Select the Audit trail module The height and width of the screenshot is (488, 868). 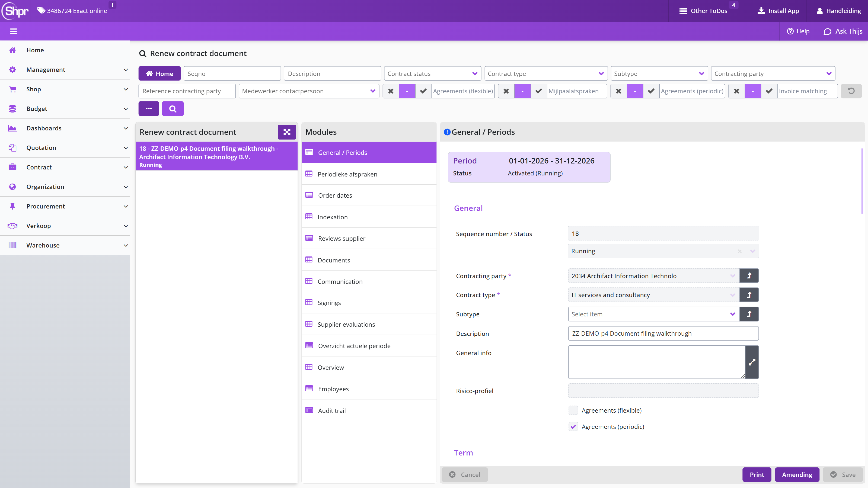369,410
